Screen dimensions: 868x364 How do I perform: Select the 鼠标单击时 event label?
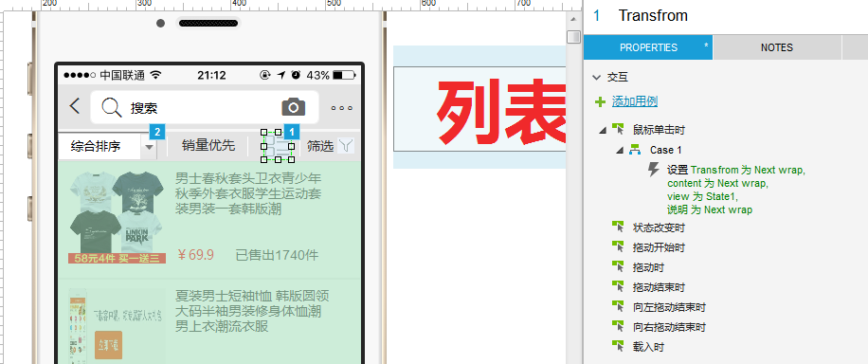659,130
